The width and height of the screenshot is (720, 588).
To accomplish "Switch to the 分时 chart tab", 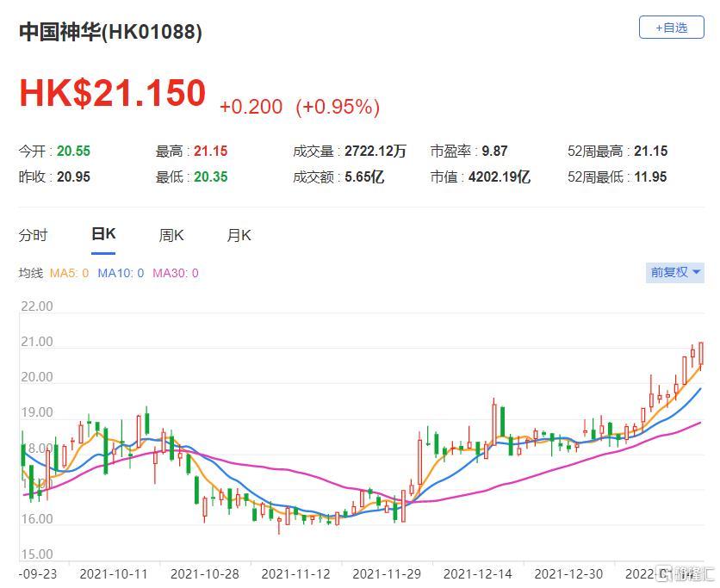I will [x=33, y=236].
